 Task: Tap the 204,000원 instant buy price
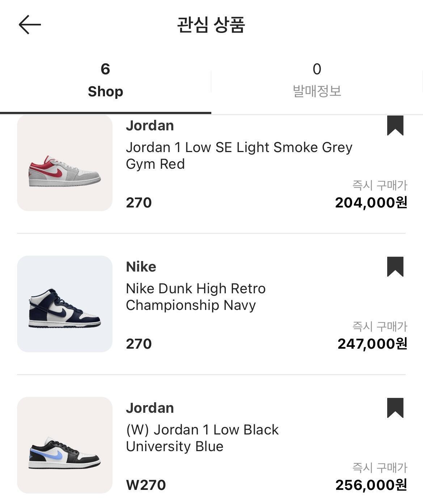tap(371, 203)
